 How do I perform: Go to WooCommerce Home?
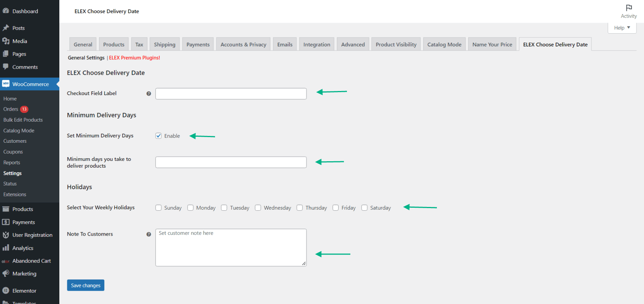10,99
